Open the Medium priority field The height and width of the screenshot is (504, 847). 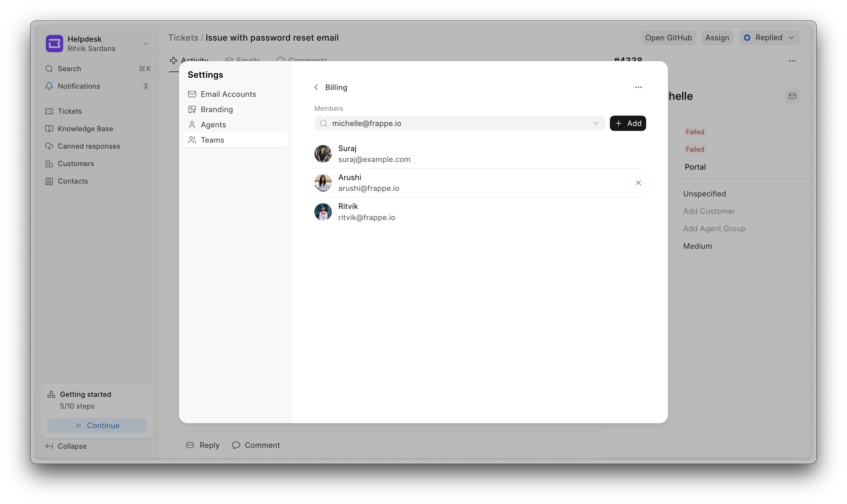coord(697,246)
